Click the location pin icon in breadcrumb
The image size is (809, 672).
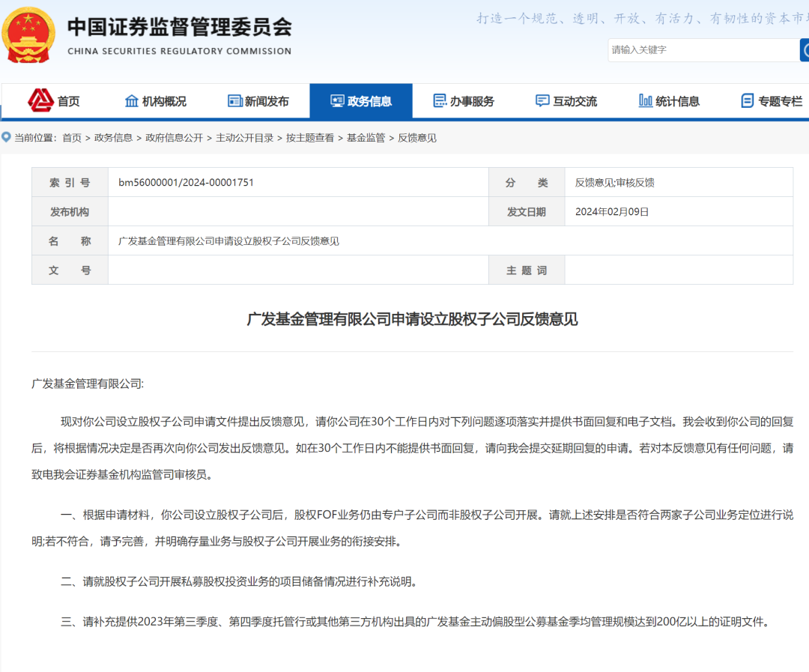click(6, 137)
